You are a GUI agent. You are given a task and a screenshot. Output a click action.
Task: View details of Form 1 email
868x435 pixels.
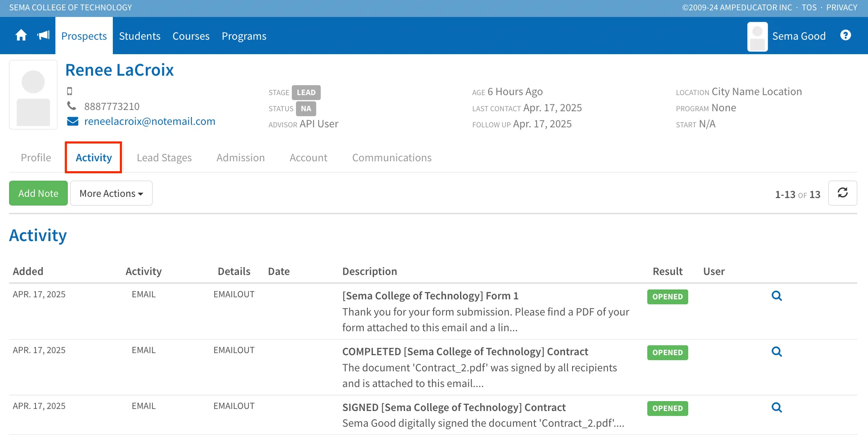pyautogui.click(x=777, y=296)
